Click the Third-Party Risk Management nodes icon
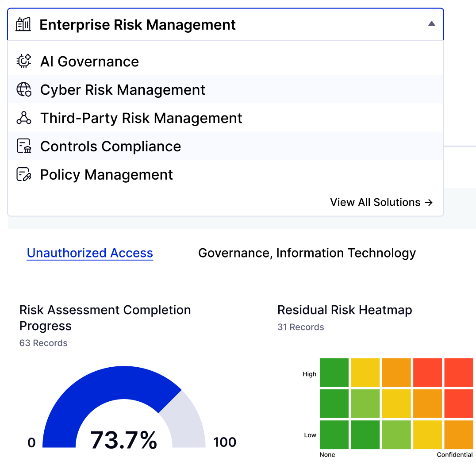Viewport: 476px width, 469px height. (x=24, y=118)
